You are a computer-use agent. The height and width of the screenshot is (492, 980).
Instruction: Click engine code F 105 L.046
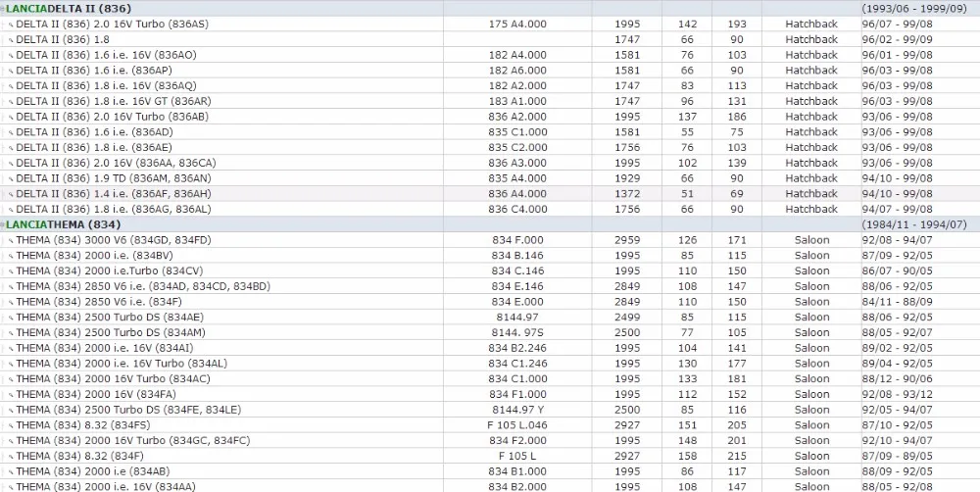(517, 425)
